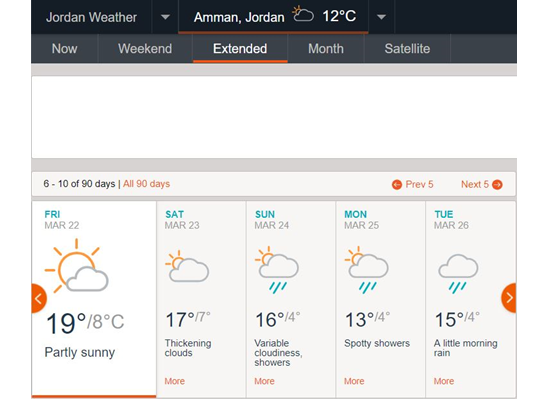This screenshot has width=550, height=400.
Task: Click Monday's spotty showers weather icon
Action: pyautogui.click(x=367, y=269)
